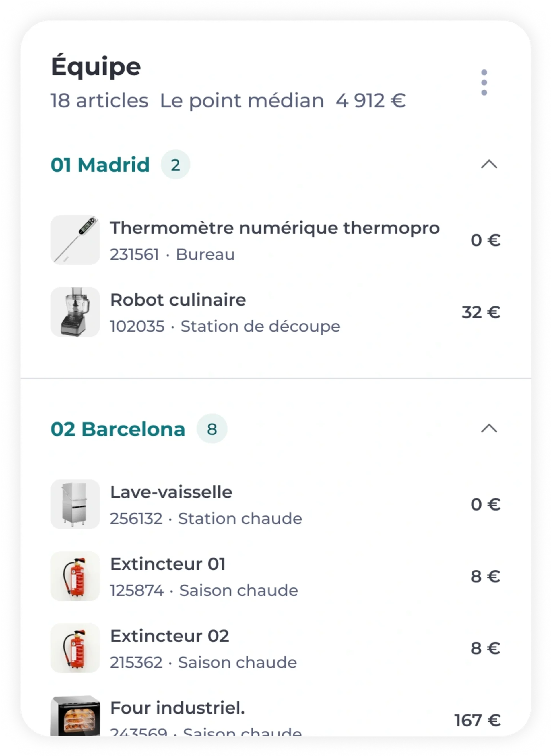Click the 167 € price of Four industriel
The height and width of the screenshot is (756, 551).
[x=478, y=720]
